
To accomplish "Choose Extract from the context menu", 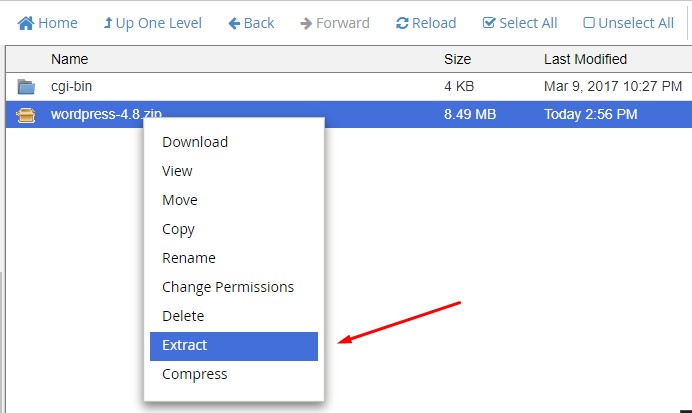I will 234,346.
